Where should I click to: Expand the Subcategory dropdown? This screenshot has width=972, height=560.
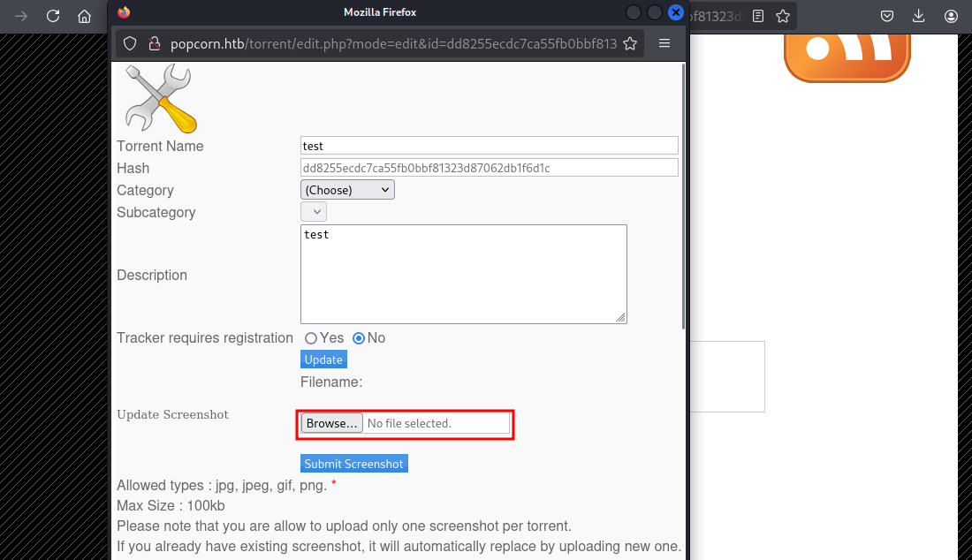(x=314, y=212)
